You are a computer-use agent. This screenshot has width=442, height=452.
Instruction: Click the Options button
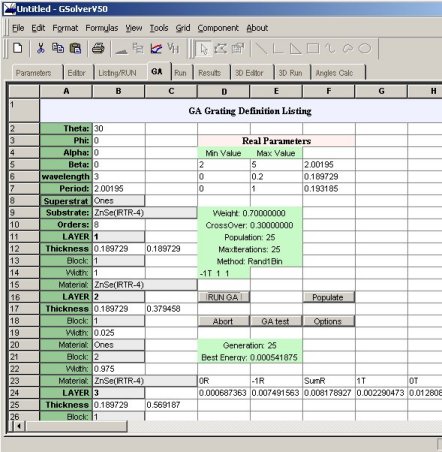click(328, 321)
